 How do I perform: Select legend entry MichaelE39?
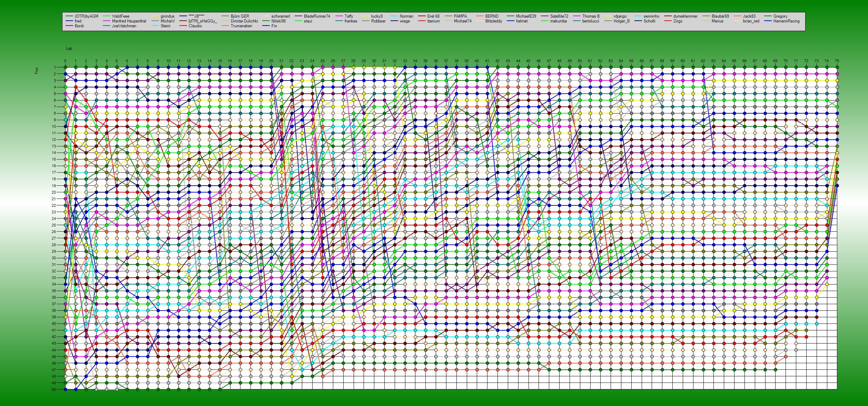[x=526, y=16]
